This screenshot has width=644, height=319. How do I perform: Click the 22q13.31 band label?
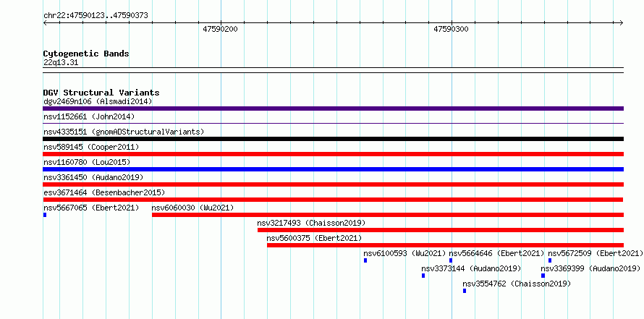(x=61, y=63)
